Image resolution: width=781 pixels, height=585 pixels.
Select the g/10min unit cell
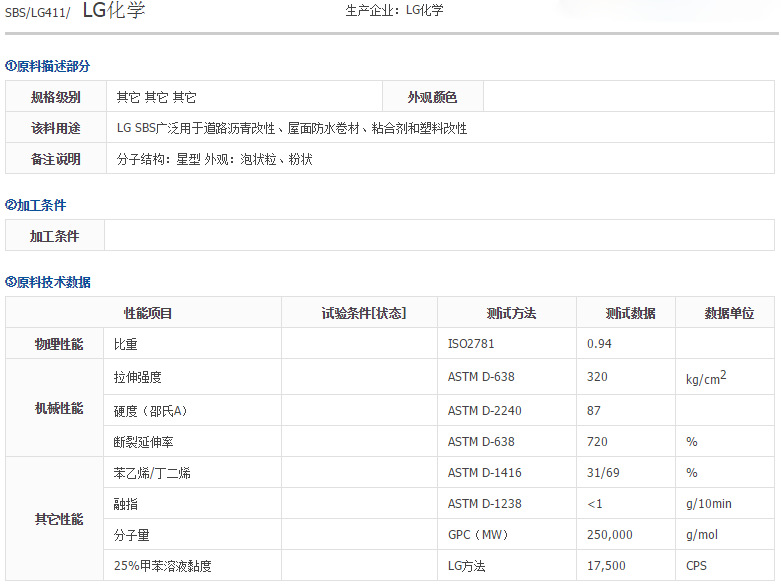click(708, 504)
